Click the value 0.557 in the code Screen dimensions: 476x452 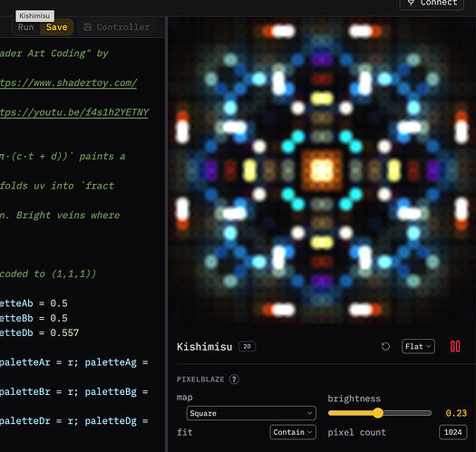(64, 332)
